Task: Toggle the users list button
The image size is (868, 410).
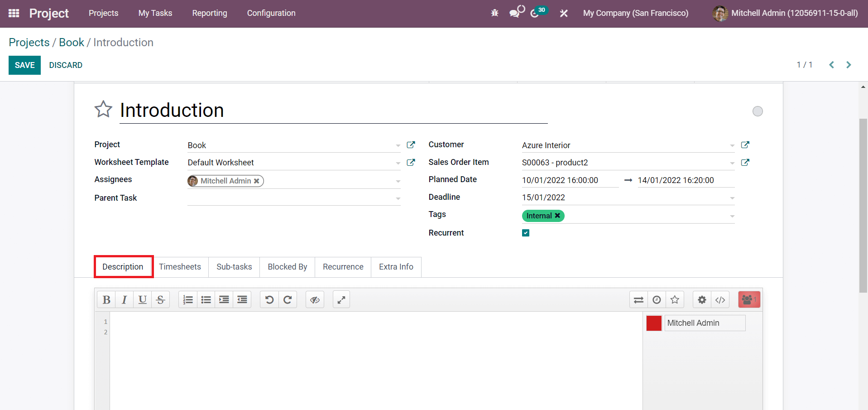Action: (x=749, y=299)
